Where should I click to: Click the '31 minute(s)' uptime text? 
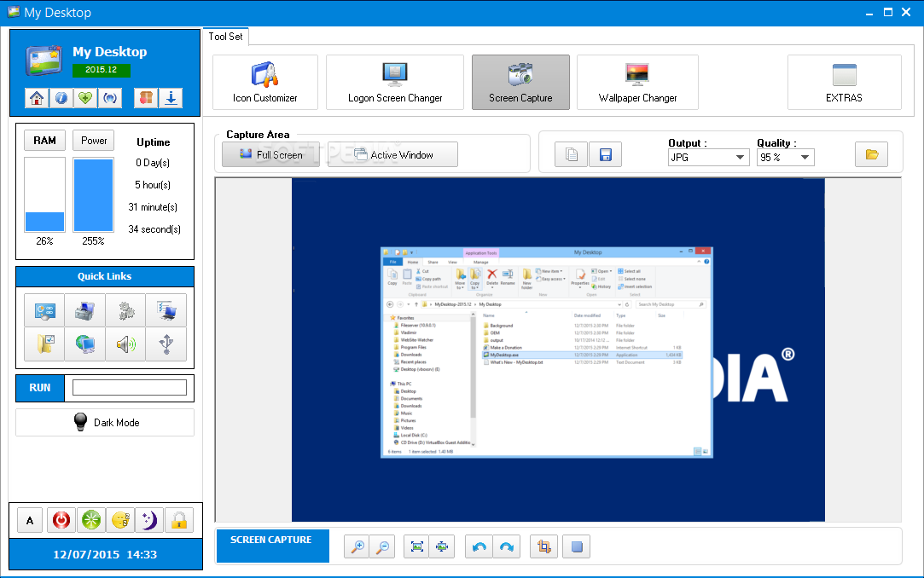click(153, 207)
